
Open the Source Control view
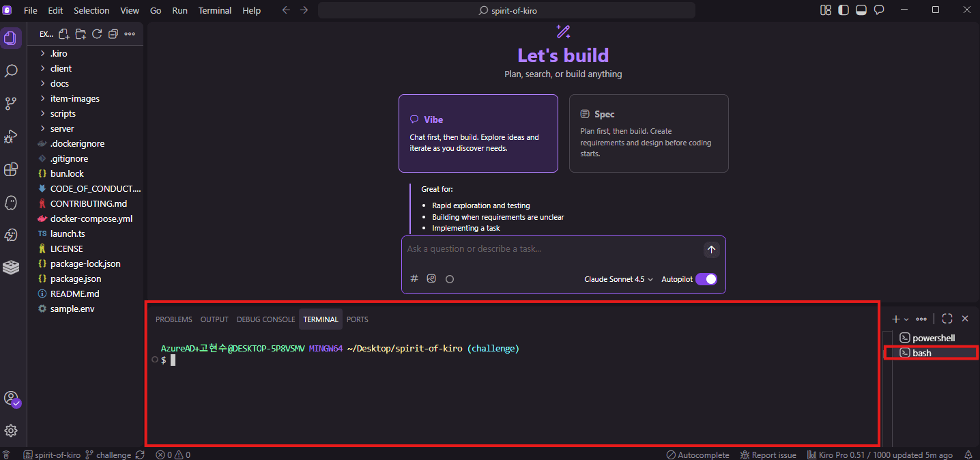click(x=11, y=103)
